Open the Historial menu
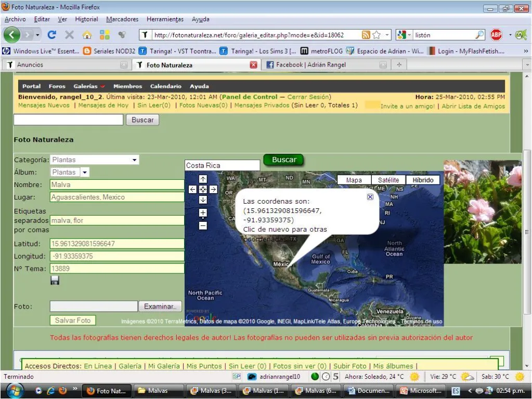 point(86,19)
